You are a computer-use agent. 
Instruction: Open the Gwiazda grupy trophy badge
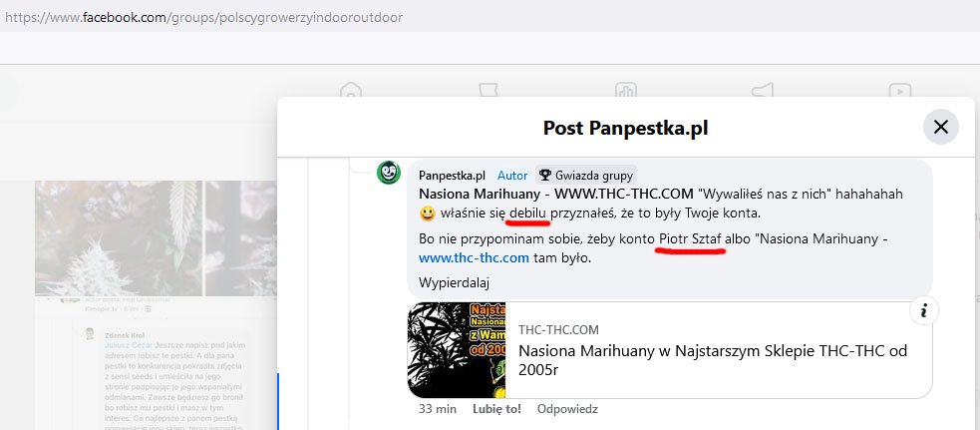[x=586, y=176]
